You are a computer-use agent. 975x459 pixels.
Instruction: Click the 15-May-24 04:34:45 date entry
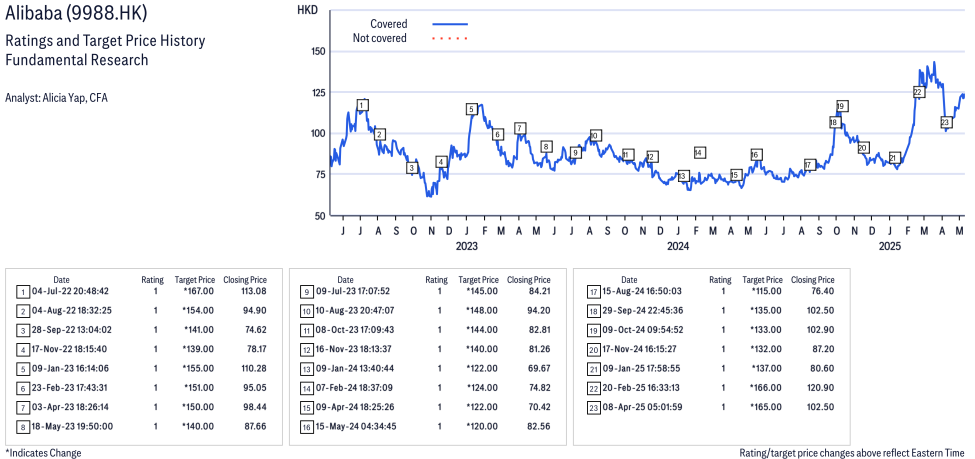point(356,426)
